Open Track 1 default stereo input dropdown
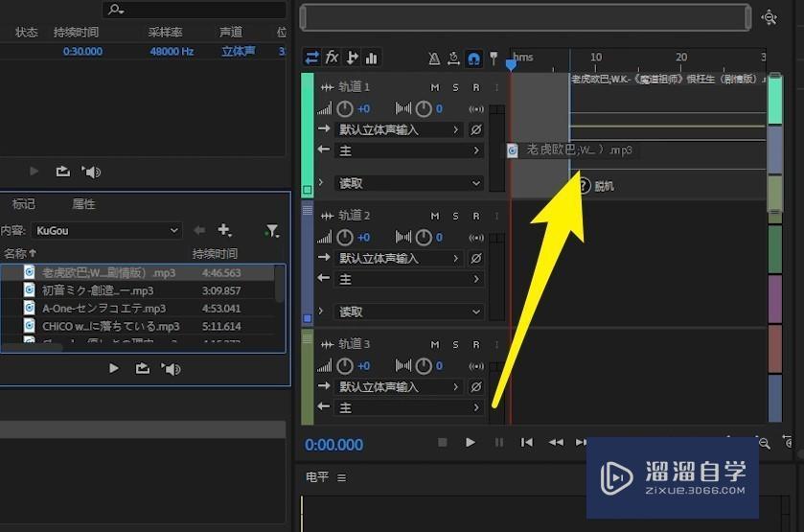 click(399, 129)
